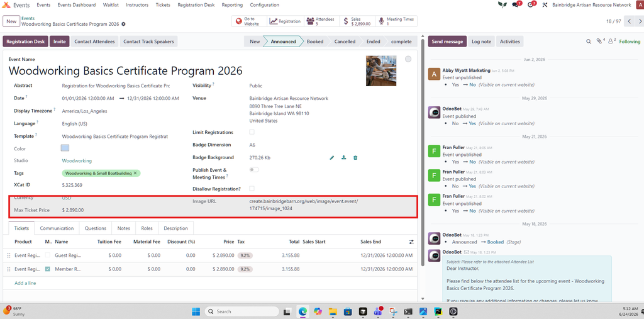
Task: Open the gear actions menu beside breadcrumb
Action: coord(124,25)
